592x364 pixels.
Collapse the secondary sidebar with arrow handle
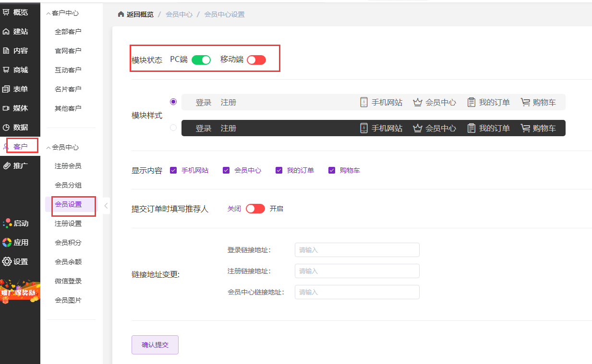click(x=106, y=206)
